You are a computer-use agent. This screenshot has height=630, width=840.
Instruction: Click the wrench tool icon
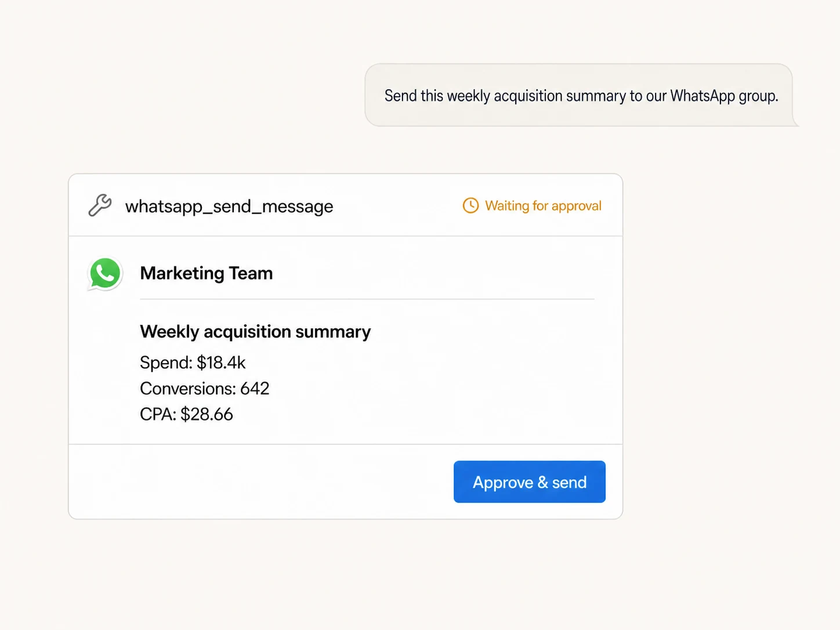(100, 205)
